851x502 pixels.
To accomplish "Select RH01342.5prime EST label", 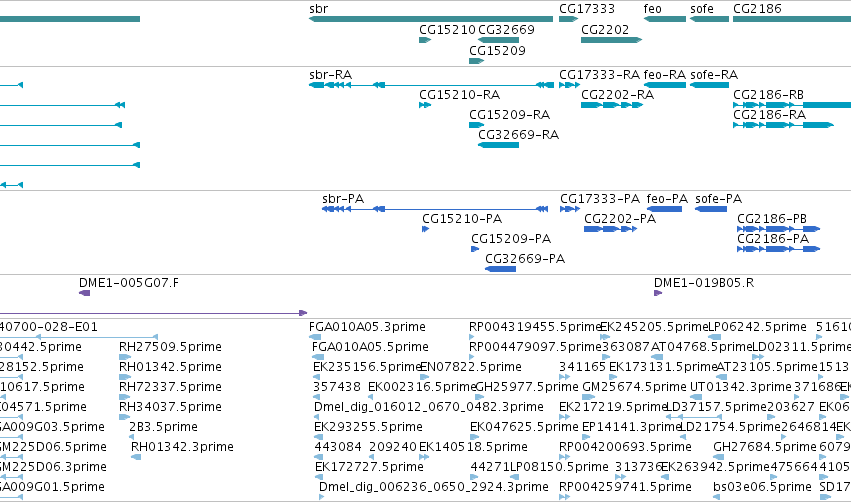I will (x=170, y=366).
